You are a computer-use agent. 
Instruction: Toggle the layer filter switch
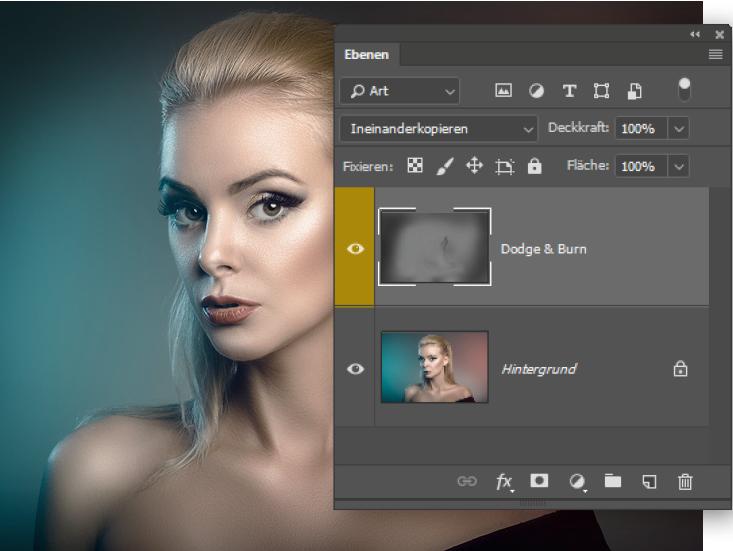[x=684, y=90]
